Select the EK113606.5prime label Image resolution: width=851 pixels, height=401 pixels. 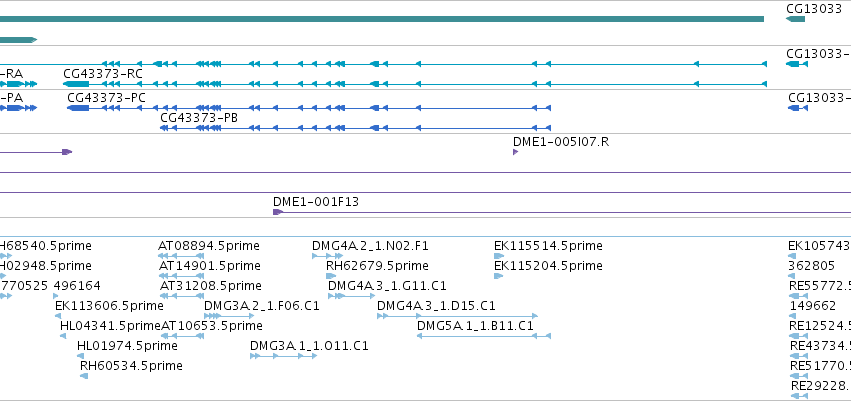109,305
